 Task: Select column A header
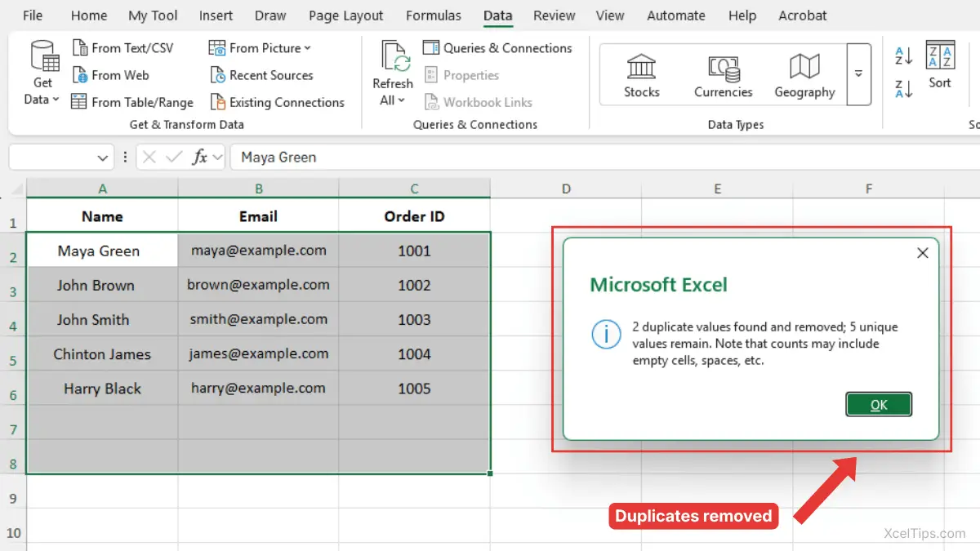[102, 189]
